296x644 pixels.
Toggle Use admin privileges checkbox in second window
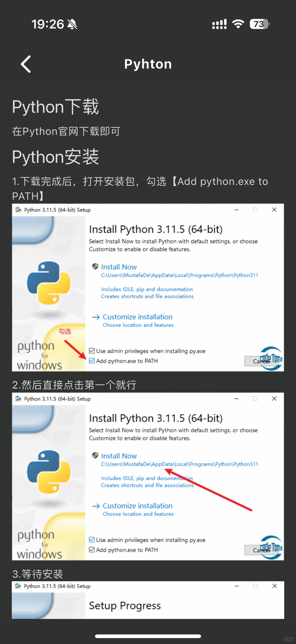(92, 540)
